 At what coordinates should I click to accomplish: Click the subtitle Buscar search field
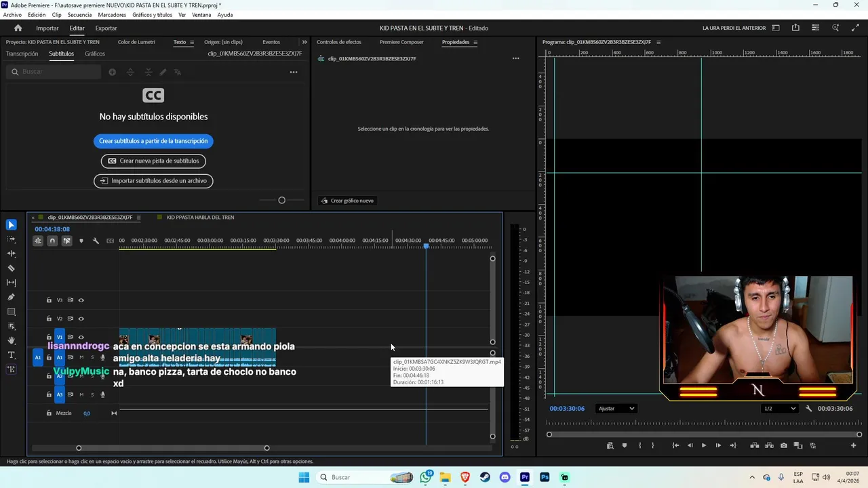tap(54, 72)
